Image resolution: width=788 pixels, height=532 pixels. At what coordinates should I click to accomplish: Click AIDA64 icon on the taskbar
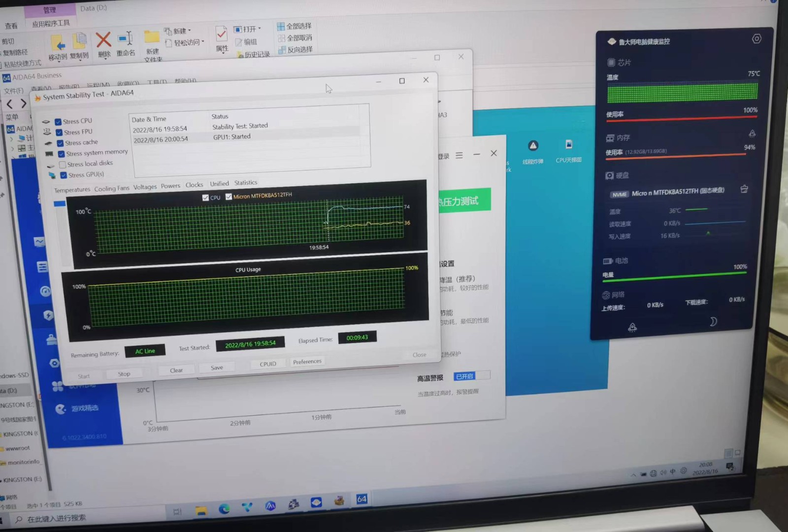point(361,499)
